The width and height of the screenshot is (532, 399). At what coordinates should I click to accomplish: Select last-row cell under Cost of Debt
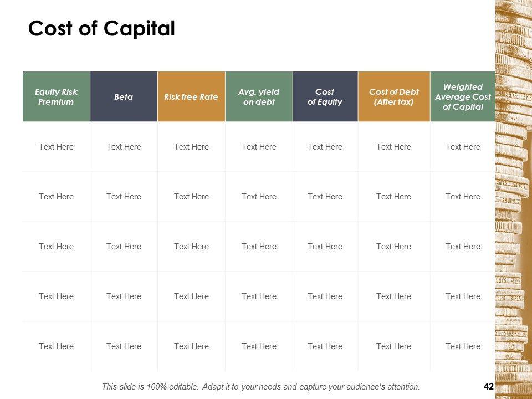tap(393, 346)
